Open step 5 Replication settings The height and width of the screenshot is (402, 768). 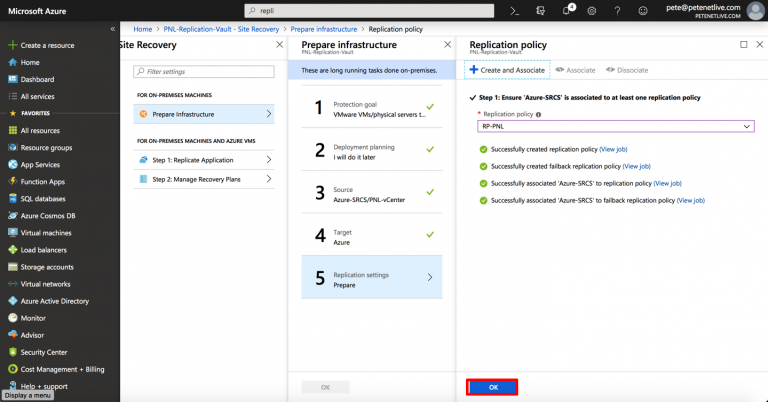[372, 277]
